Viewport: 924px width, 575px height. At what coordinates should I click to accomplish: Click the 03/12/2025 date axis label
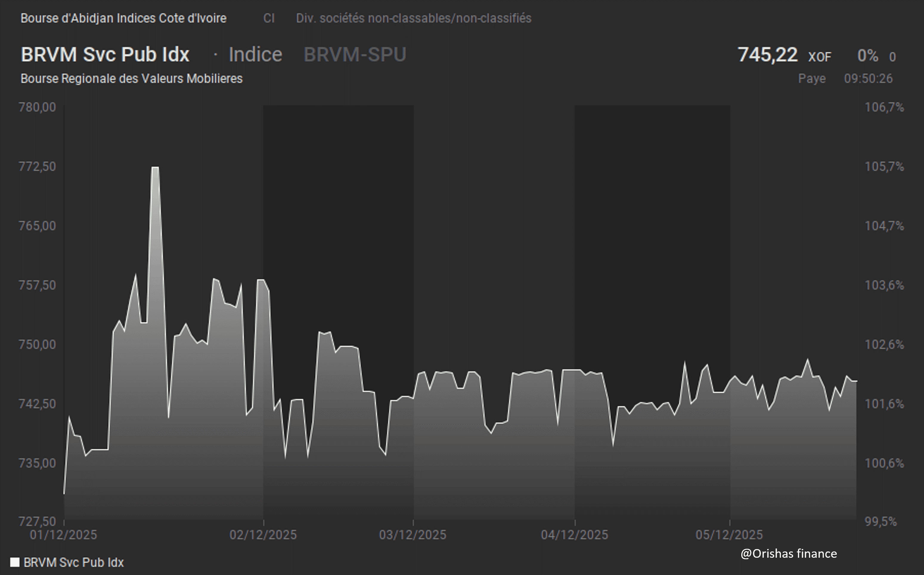[x=413, y=535]
